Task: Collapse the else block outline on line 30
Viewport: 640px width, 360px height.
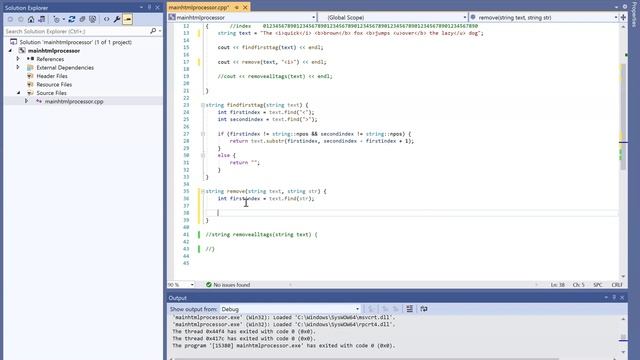Action: point(203,155)
